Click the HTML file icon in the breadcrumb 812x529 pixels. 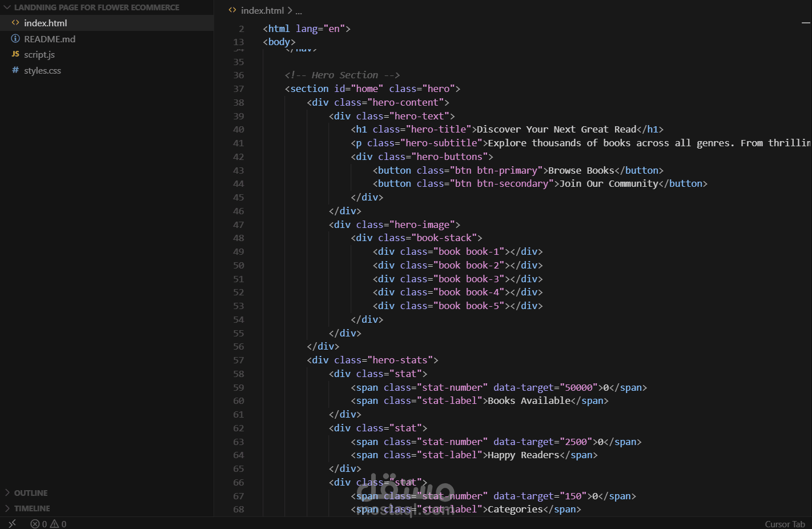pyautogui.click(x=232, y=10)
